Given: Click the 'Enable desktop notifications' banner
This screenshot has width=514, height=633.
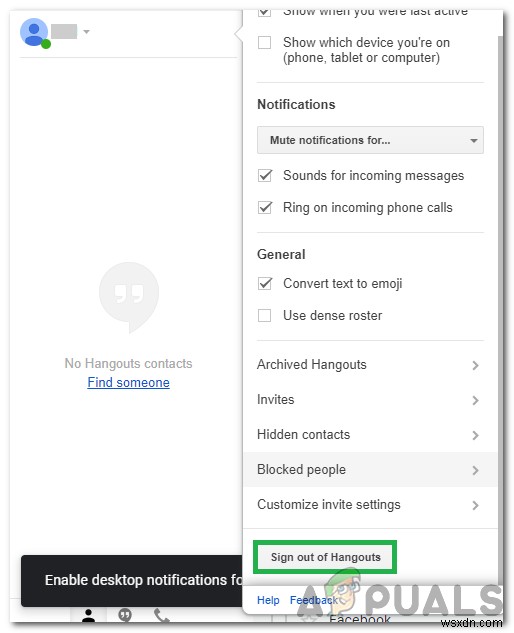Looking at the screenshot, I should point(132,581).
